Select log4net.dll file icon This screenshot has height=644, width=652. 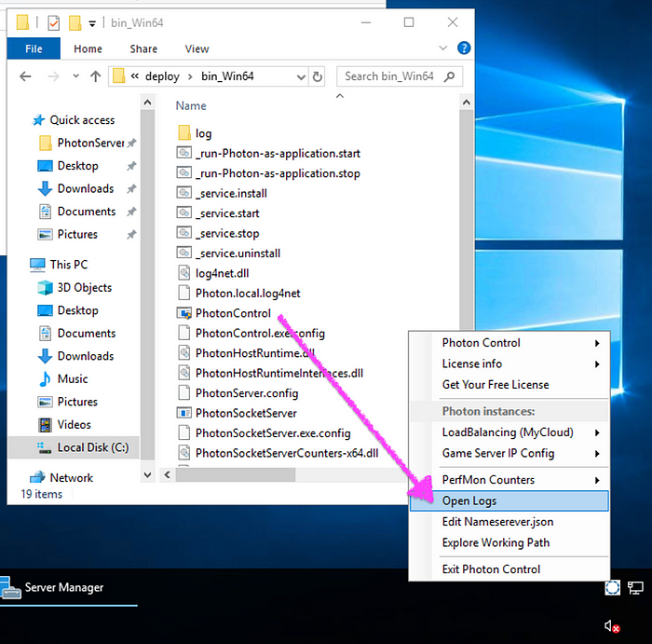tap(184, 273)
